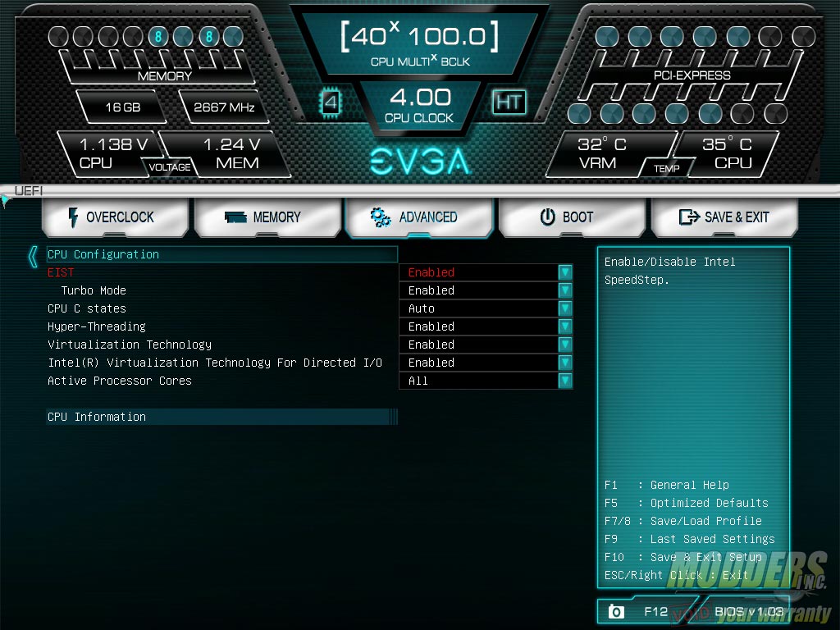Screen dimensions: 840x630
Task: Select the Advanced tab
Action: pos(419,217)
